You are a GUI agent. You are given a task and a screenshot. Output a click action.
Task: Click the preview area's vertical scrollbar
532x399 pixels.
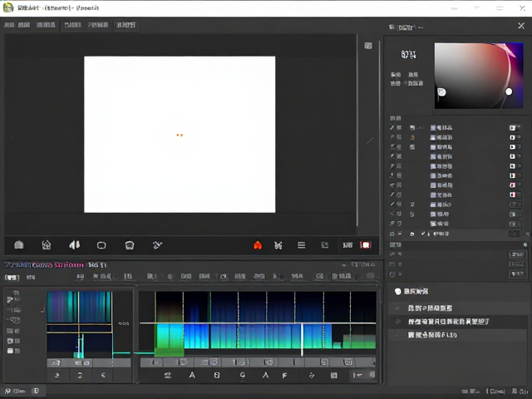tap(357, 131)
